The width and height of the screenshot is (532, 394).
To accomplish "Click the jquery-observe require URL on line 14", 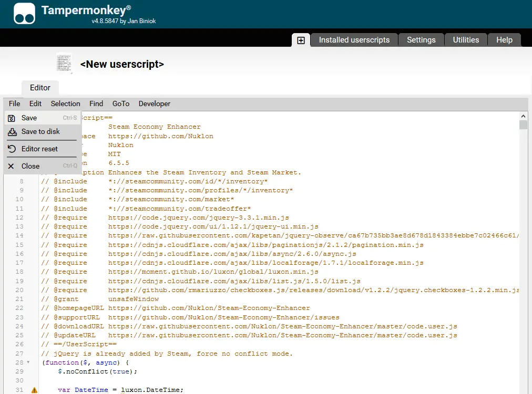I will pos(313,236).
